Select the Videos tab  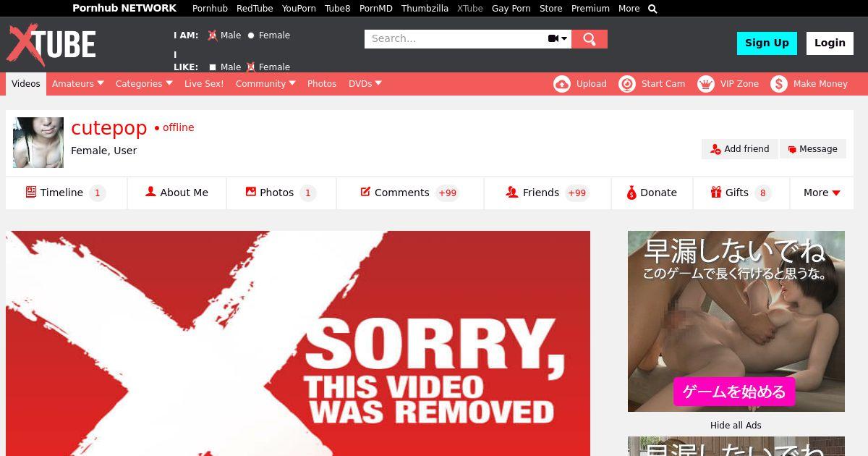(x=26, y=84)
